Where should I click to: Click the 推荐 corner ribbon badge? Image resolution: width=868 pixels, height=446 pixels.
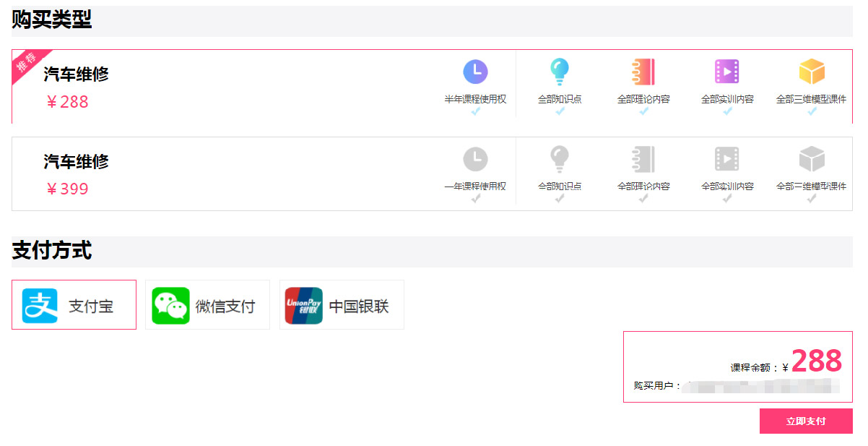coord(27,63)
